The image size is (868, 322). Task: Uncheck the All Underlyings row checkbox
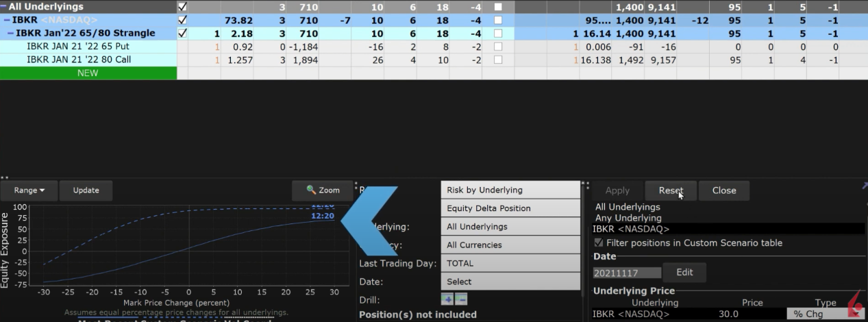[182, 7]
